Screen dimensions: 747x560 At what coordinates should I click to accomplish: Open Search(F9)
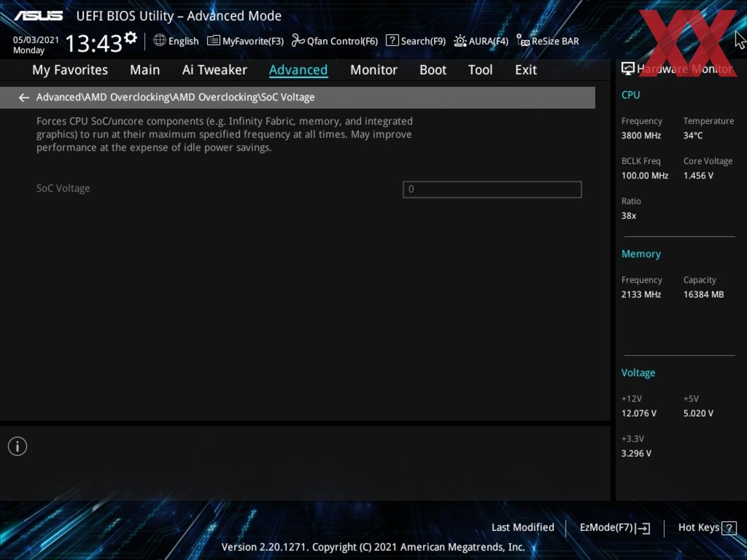pos(416,41)
